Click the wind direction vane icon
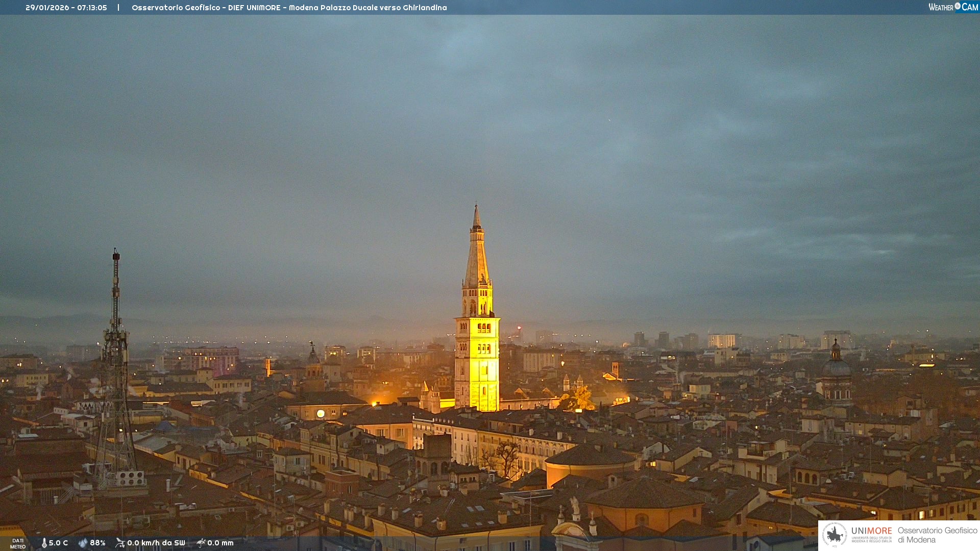Screen dimensions: 980x551 [120, 543]
